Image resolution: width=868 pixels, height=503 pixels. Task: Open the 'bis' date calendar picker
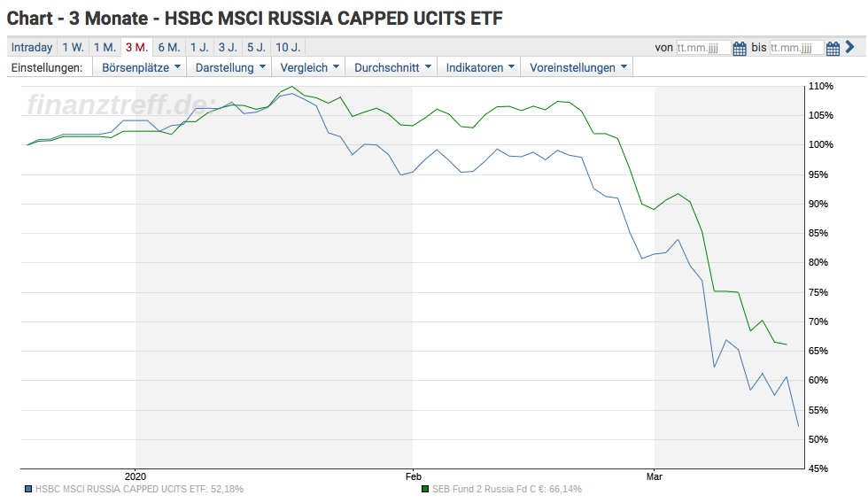coord(833,48)
